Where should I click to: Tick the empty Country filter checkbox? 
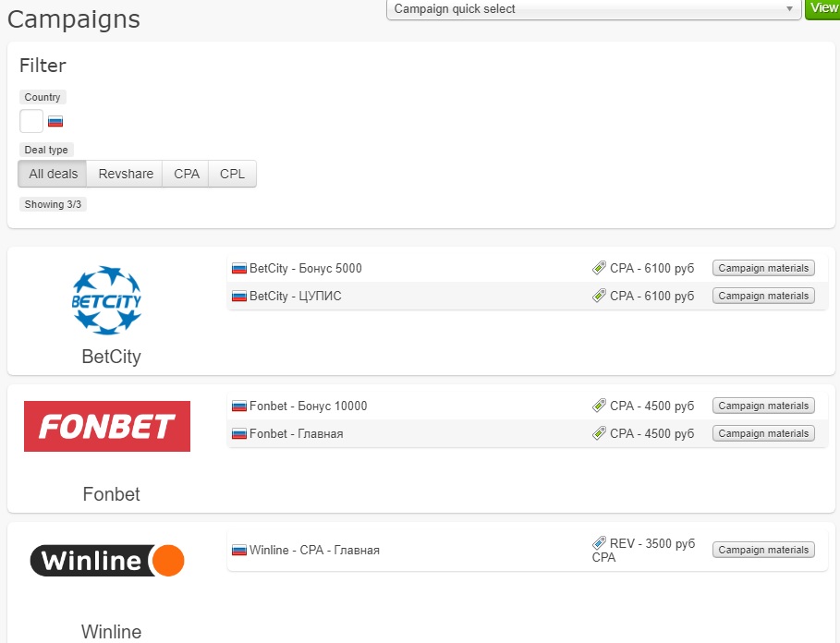(x=31, y=121)
